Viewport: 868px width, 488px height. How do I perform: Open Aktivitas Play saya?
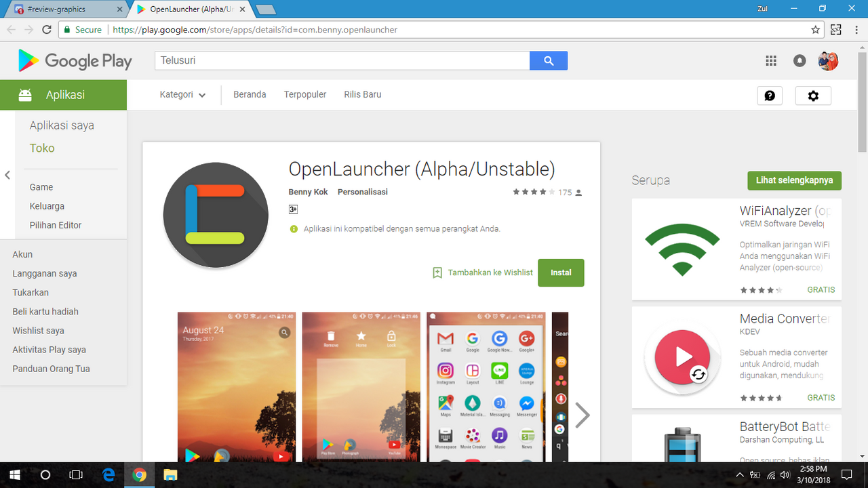click(x=49, y=350)
